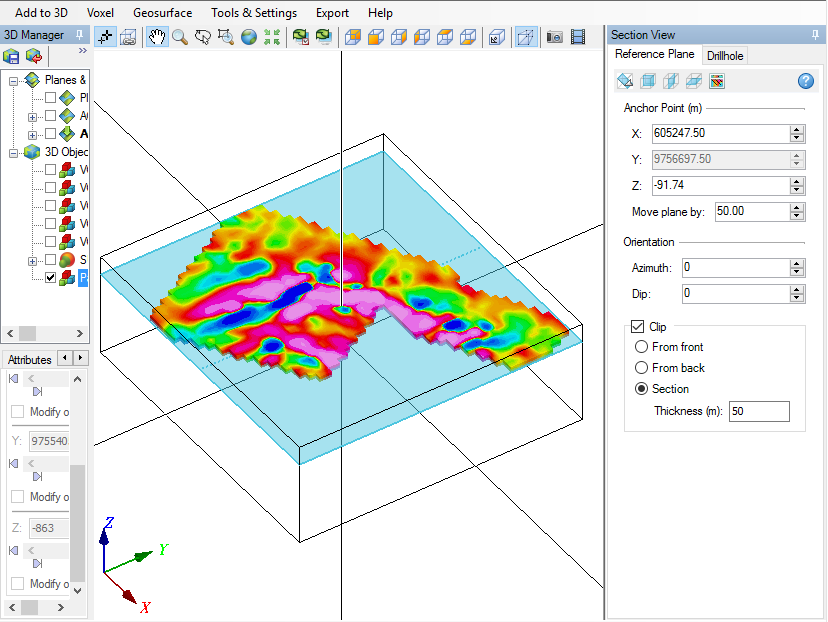Activate the magnifier zoom tool
Screen dimensions: 828x622
point(180,38)
